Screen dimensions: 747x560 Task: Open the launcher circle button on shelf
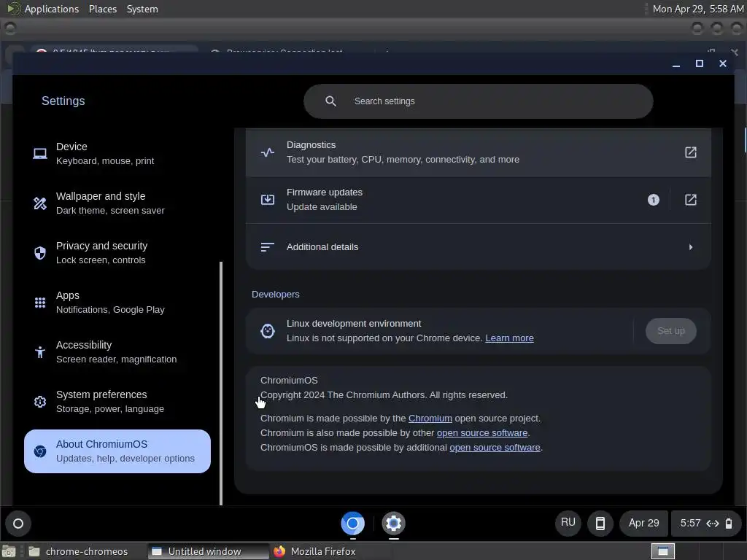click(x=18, y=524)
